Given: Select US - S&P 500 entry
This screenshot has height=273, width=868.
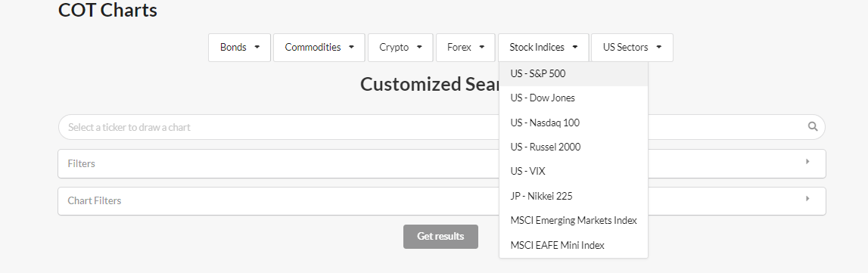Looking at the screenshot, I should [x=574, y=73].
